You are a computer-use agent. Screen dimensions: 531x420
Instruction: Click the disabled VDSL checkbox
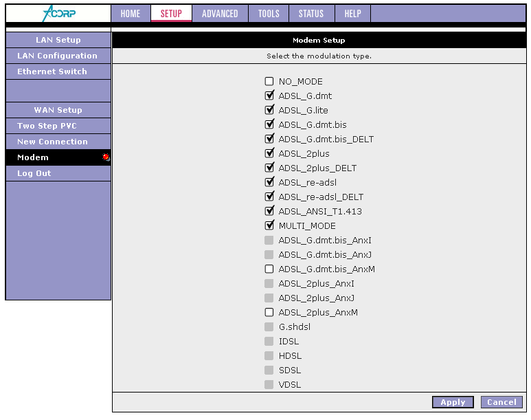pos(269,384)
